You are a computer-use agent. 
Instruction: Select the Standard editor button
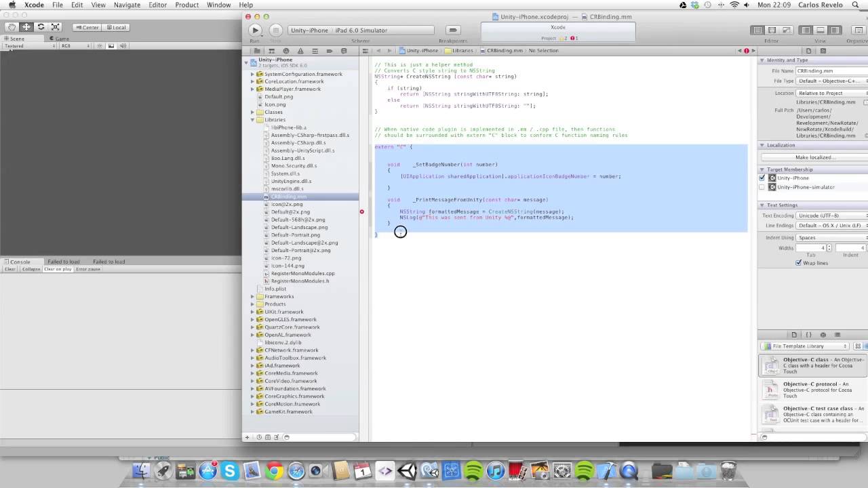click(757, 30)
